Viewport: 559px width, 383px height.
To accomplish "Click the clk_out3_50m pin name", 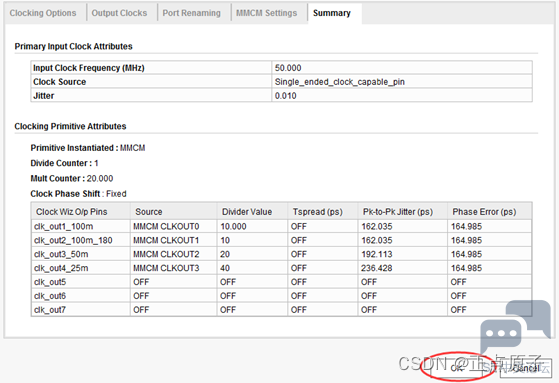I will point(61,254).
